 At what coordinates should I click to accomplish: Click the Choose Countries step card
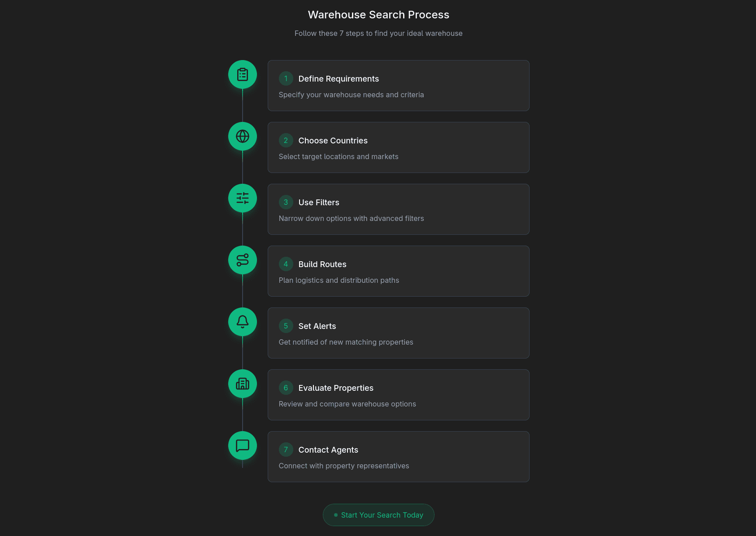pyautogui.click(x=398, y=147)
